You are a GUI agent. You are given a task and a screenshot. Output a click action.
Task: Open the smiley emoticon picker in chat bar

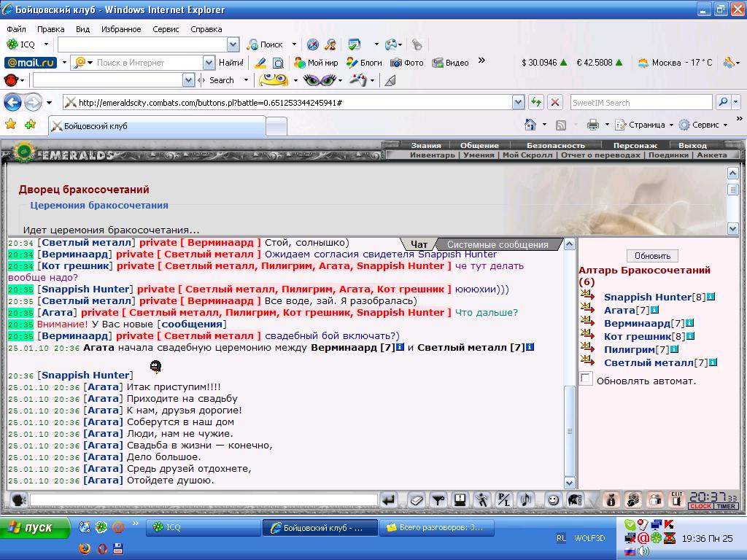tap(553, 500)
